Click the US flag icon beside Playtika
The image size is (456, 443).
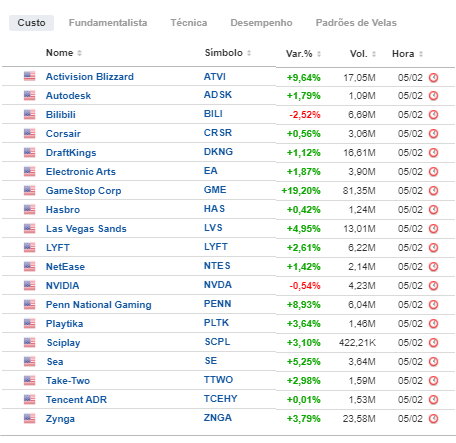[29, 324]
